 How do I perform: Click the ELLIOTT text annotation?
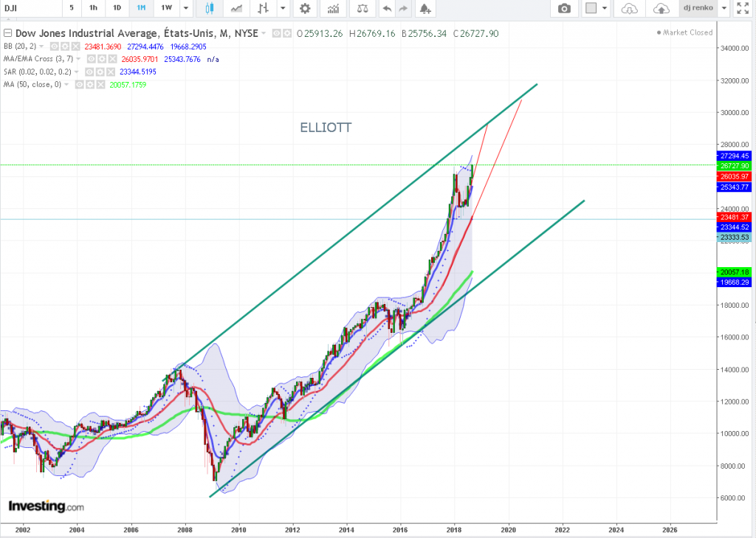[x=326, y=127]
